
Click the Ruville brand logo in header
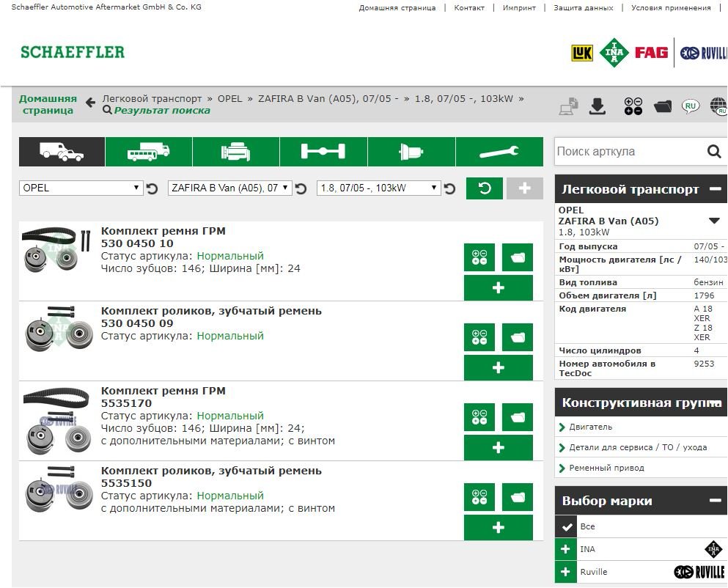[704, 53]
